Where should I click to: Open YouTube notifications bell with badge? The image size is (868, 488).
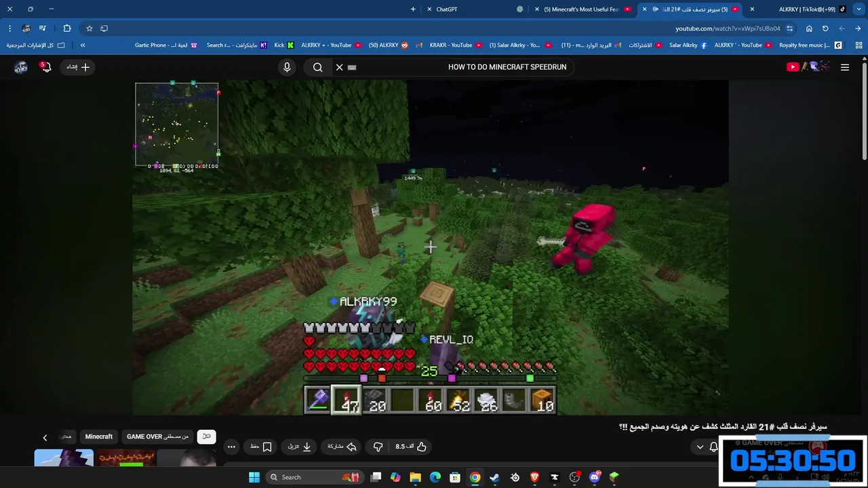click(45, 66)
